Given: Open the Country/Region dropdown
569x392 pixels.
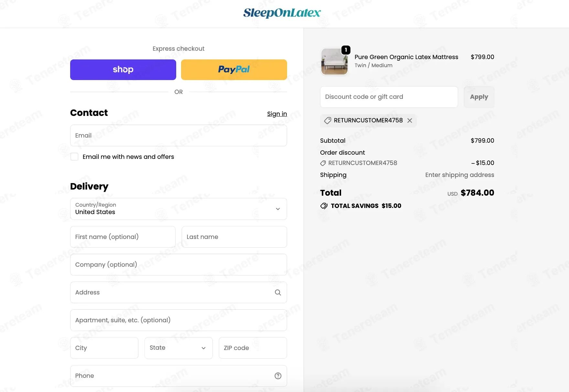Looking at the screenshot, I should click(178, 209).
